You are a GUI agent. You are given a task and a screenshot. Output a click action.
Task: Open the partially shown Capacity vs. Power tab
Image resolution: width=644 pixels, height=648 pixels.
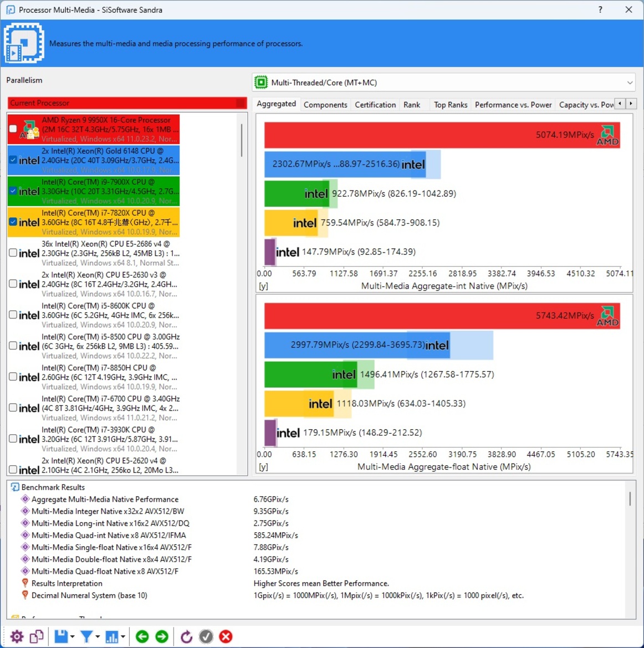586,105
